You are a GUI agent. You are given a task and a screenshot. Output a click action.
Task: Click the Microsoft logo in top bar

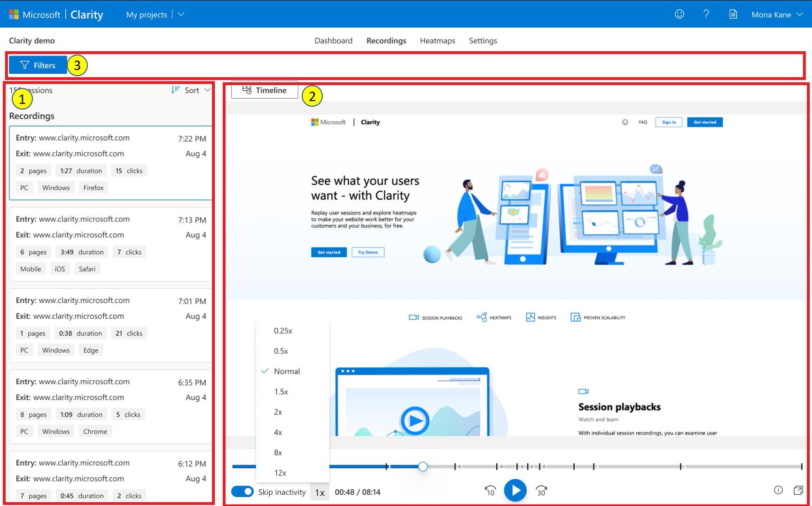(14, 14)
